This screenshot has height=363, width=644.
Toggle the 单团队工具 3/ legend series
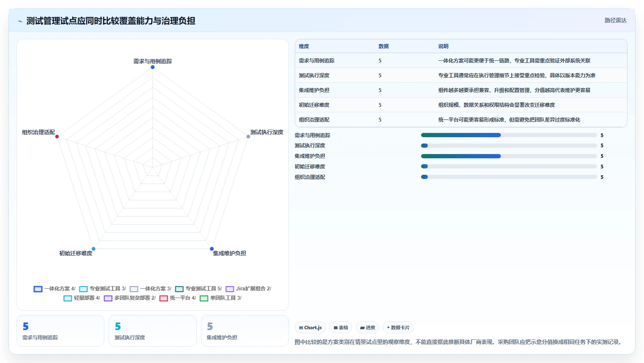pos(220,298)
